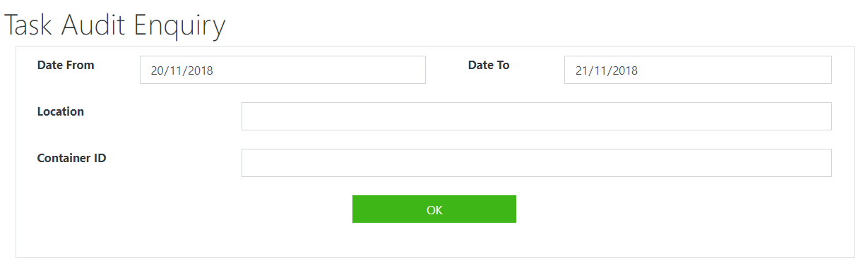Select the Date From label
The image size is (868, 270).
[66, 65]
